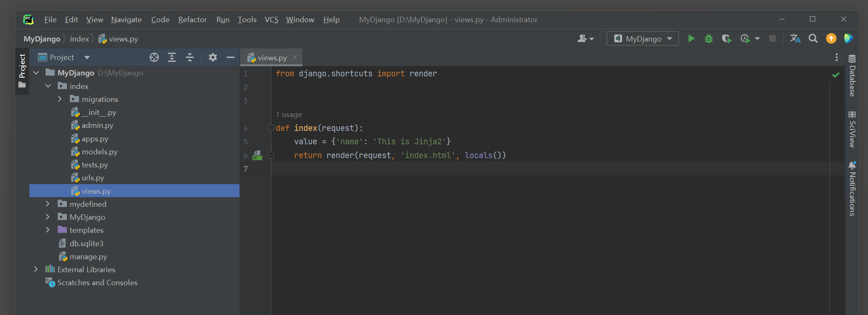Select tests.py in project tree
868x315 pixels.
pyautogui.click(x=94, y=165)
